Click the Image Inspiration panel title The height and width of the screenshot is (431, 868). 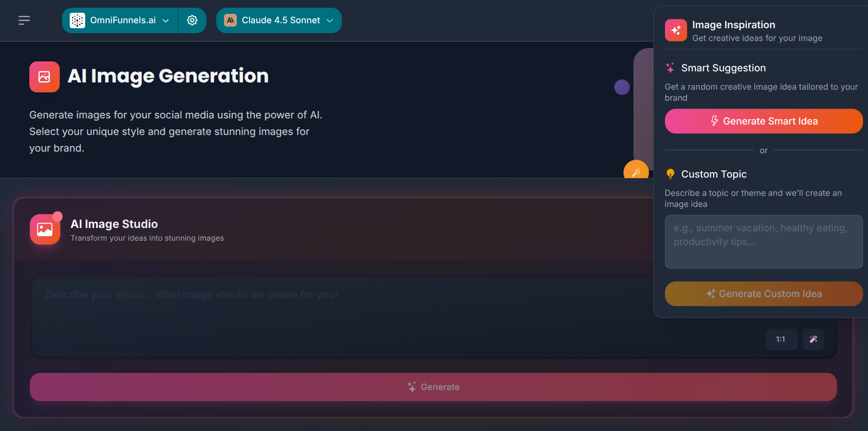[x=734, y=25]
